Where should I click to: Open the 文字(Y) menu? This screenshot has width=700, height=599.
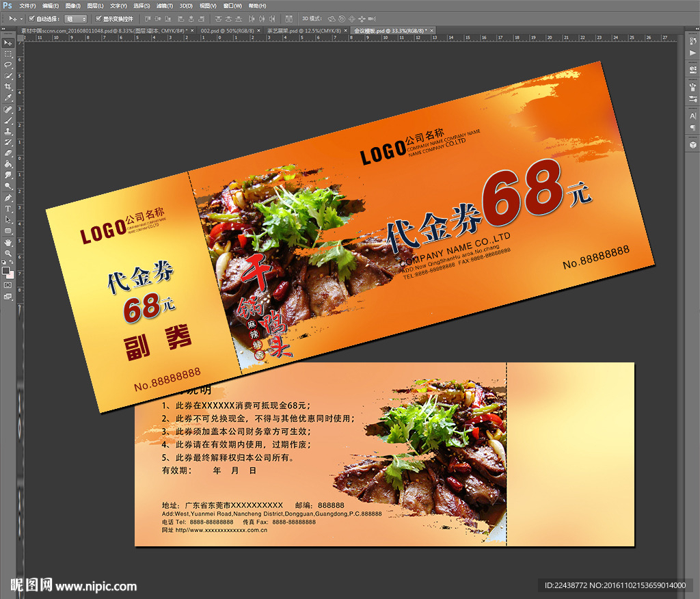[118, 5]
